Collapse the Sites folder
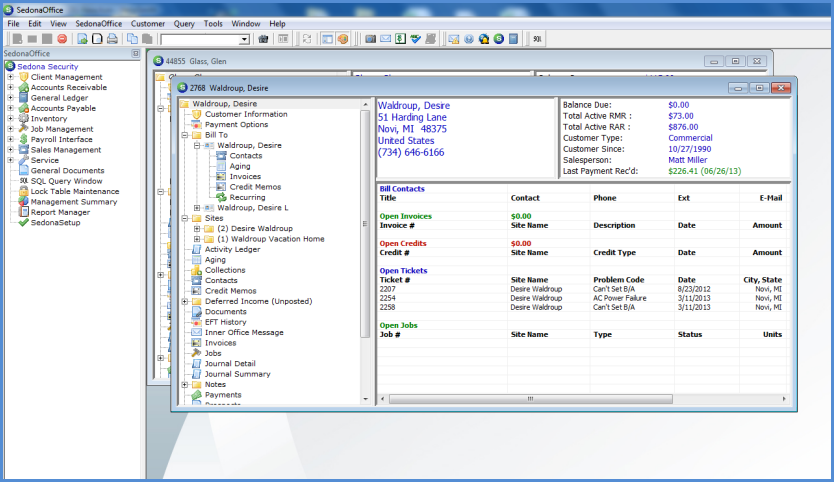This screenshot has height=482, width=834. tap(185, 218)
